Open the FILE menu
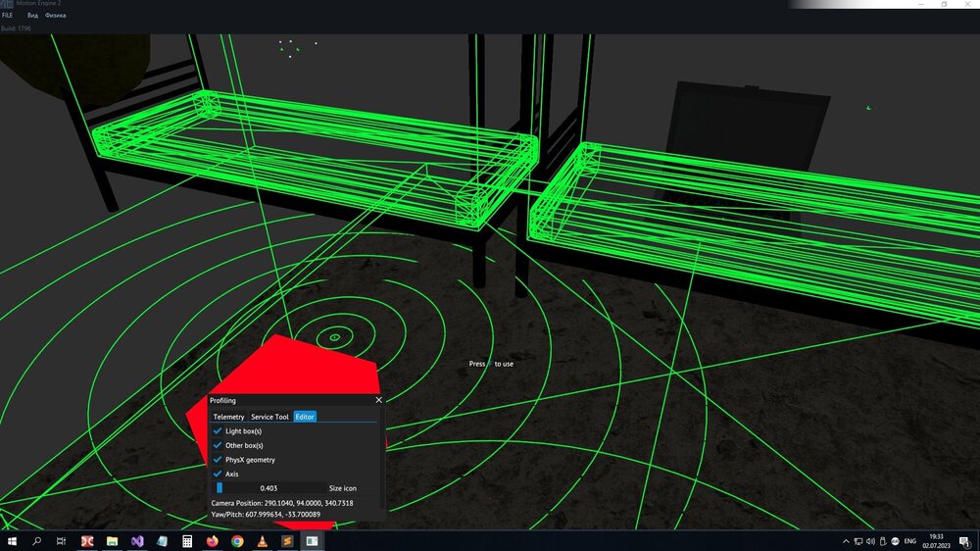The height and width of the screenshot is (551, 980). tap(8, 16)
